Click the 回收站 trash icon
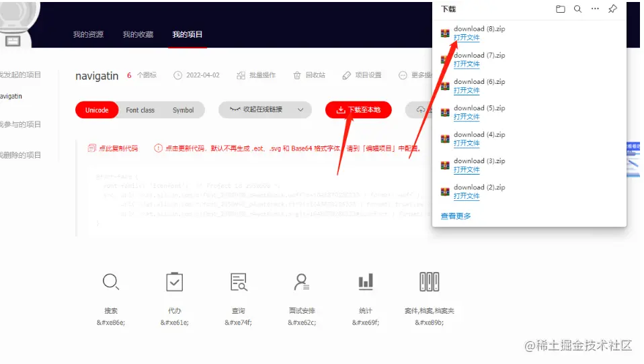This screenshot has height=364, width=644. point(297,75)
